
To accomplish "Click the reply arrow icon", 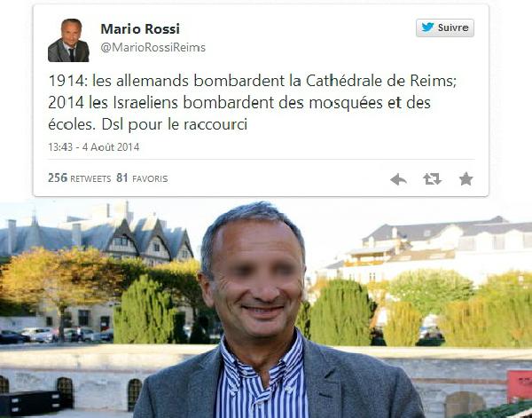I will pos(398,179).
